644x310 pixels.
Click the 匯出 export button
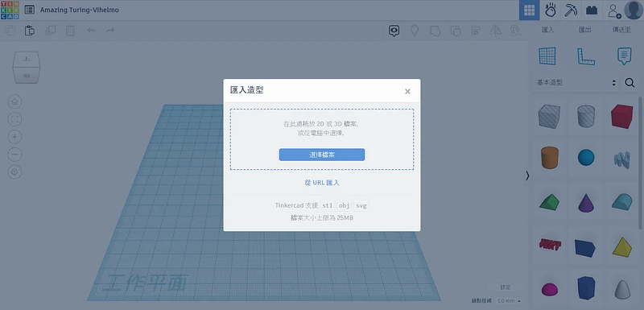point(585,30)
